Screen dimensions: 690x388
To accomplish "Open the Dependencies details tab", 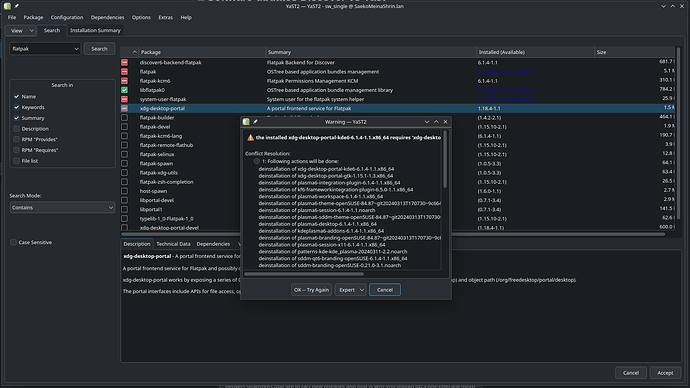I will [213, 244].
